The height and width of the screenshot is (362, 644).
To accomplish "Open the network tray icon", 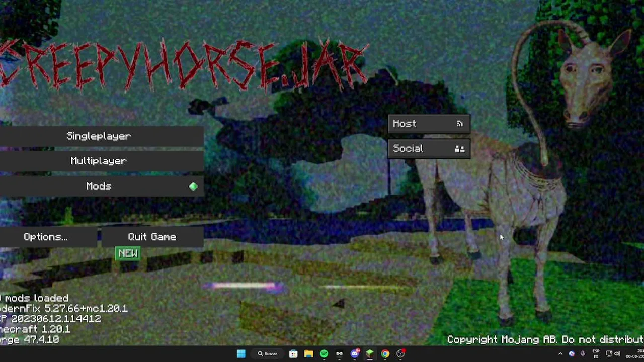I will pos(609,354).
